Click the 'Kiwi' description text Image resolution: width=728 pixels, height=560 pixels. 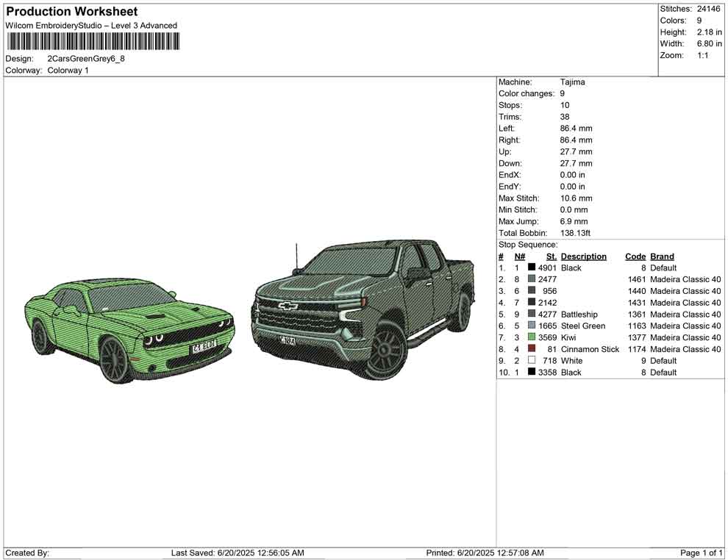568,337
